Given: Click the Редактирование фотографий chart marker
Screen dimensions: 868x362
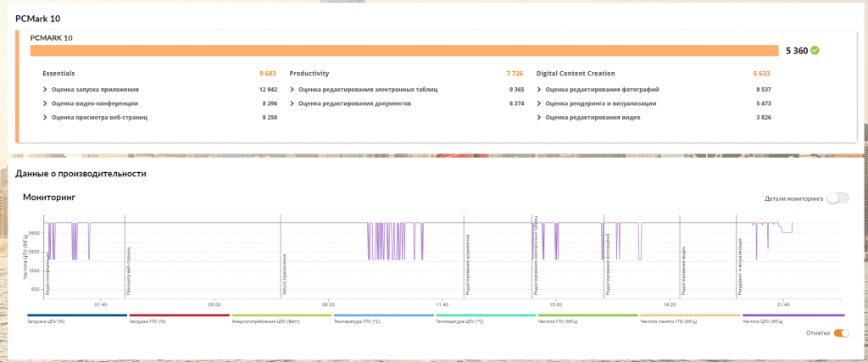Looking at the screenshot, I should [608, 265].
